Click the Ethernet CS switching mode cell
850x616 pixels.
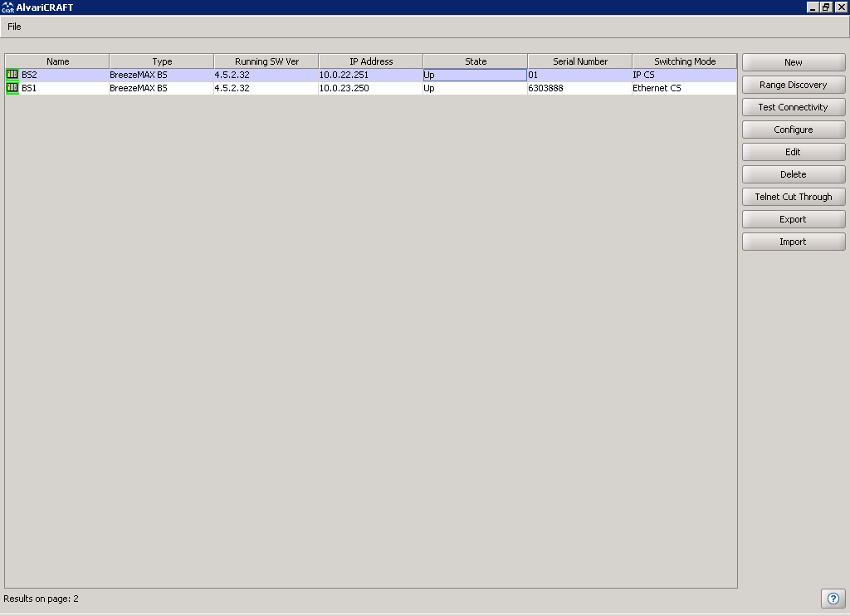[685, 88]
